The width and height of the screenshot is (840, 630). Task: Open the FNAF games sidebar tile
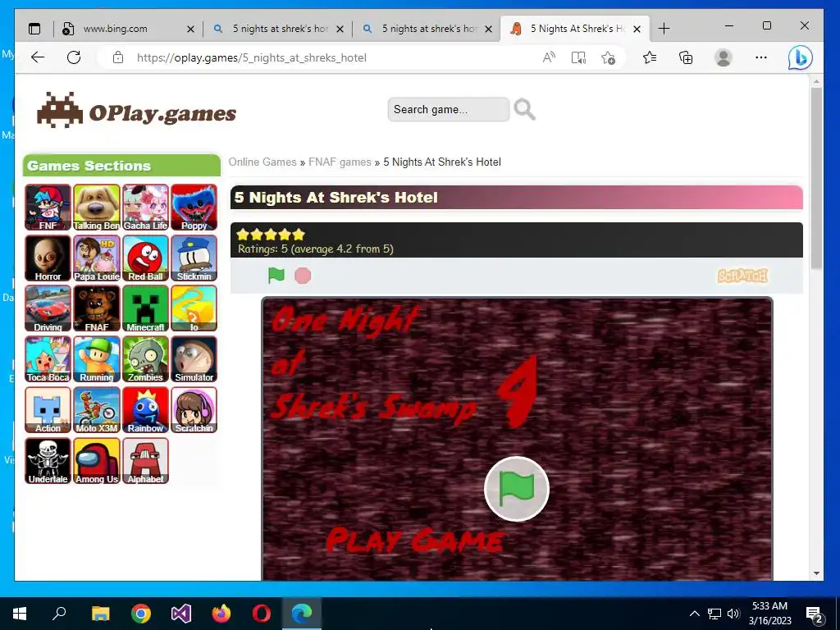[97, 308]
